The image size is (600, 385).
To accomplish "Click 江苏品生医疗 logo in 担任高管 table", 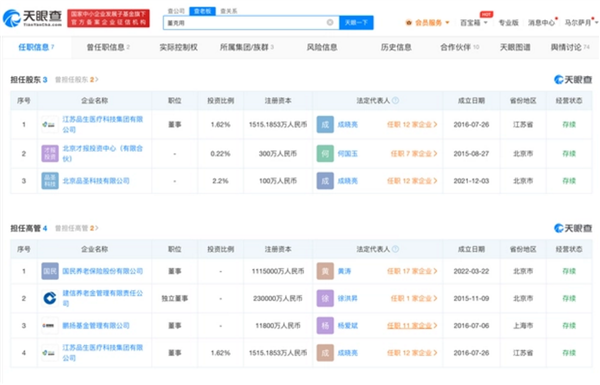I will (50, 353).
